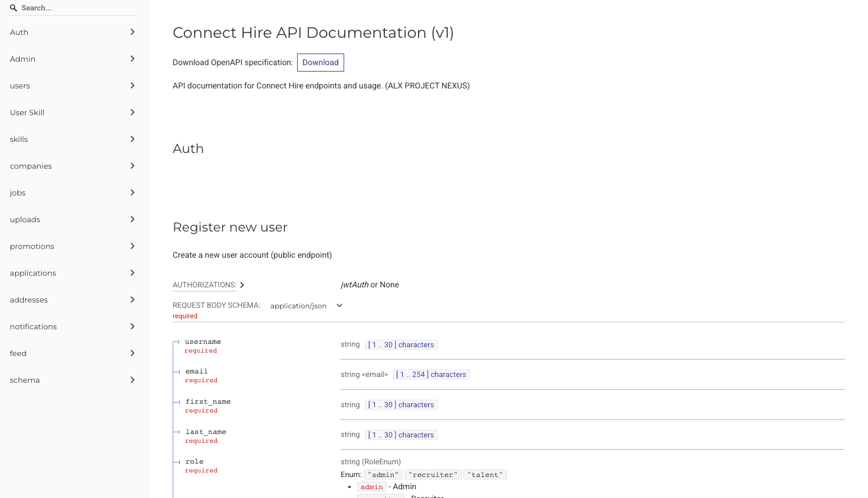Click the Auth section heading

pyautogui.click(x=188, y=149)
